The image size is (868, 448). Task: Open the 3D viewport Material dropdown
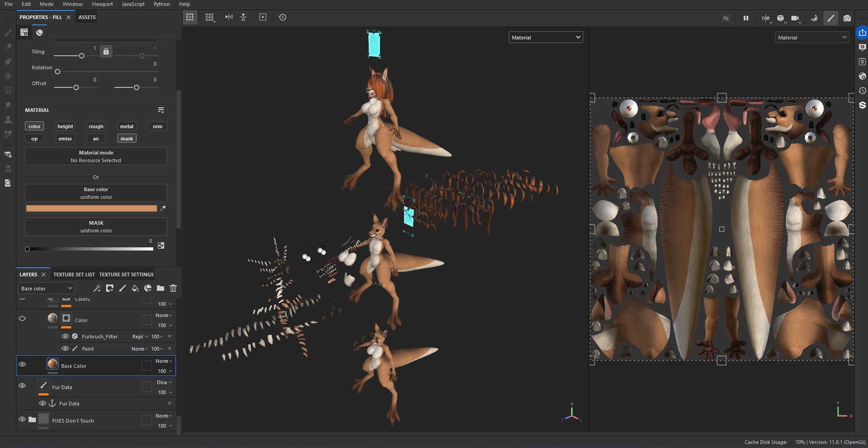[545, 37]
